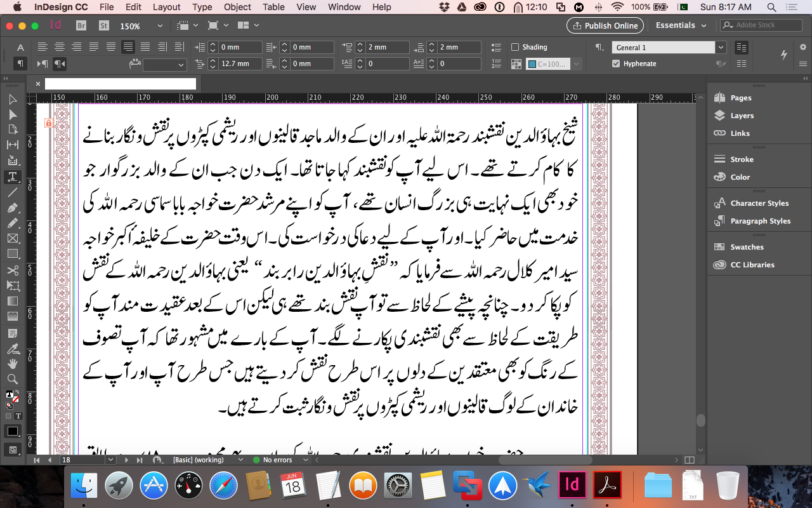812x508 pixels.
Task: Toggle Character Formatting Controls (A)
Action: tap(20, 48)
